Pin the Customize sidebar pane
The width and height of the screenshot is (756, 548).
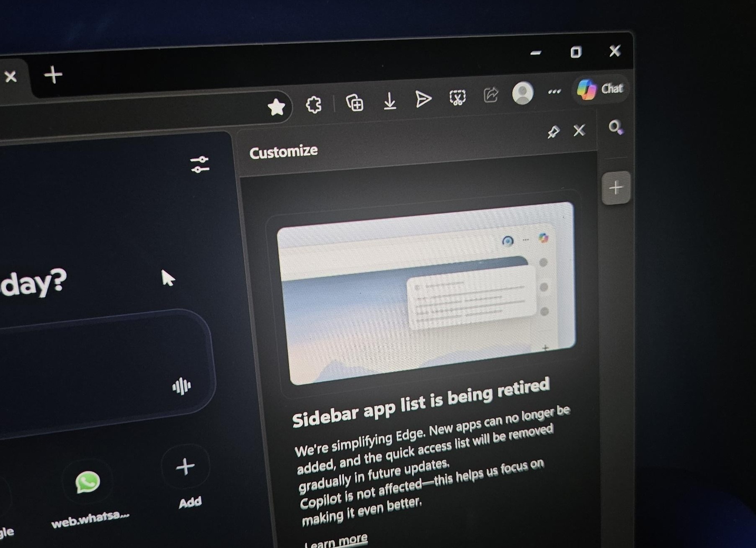pyautogui.click(x=553, y=132)
